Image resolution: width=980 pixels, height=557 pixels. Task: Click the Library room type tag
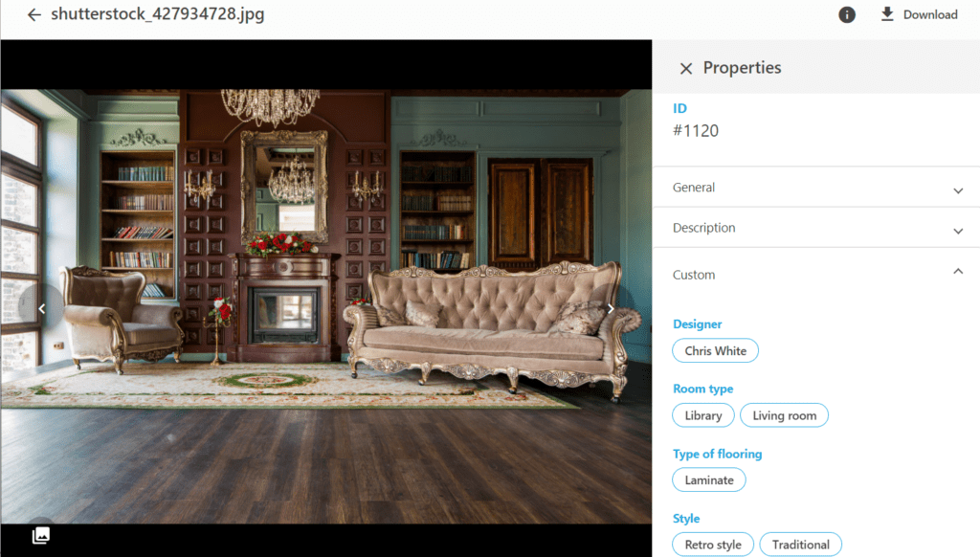click(703, 415)
